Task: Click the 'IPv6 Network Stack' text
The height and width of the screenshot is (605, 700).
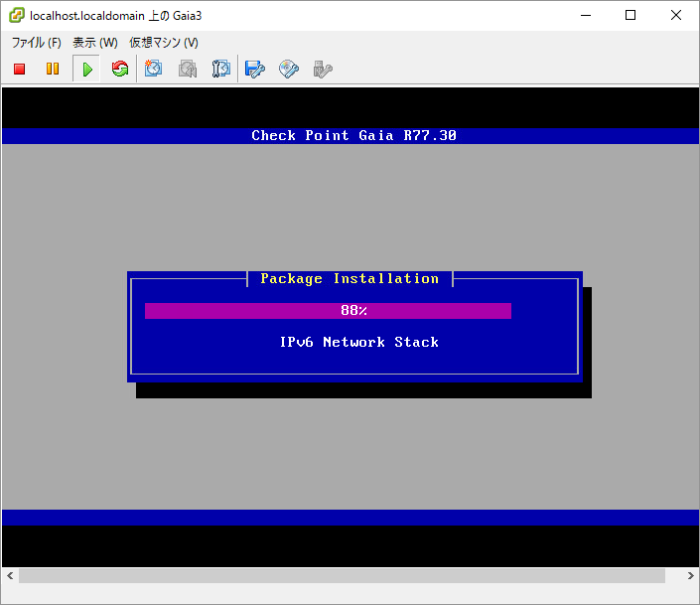Action: click(358, 343)
